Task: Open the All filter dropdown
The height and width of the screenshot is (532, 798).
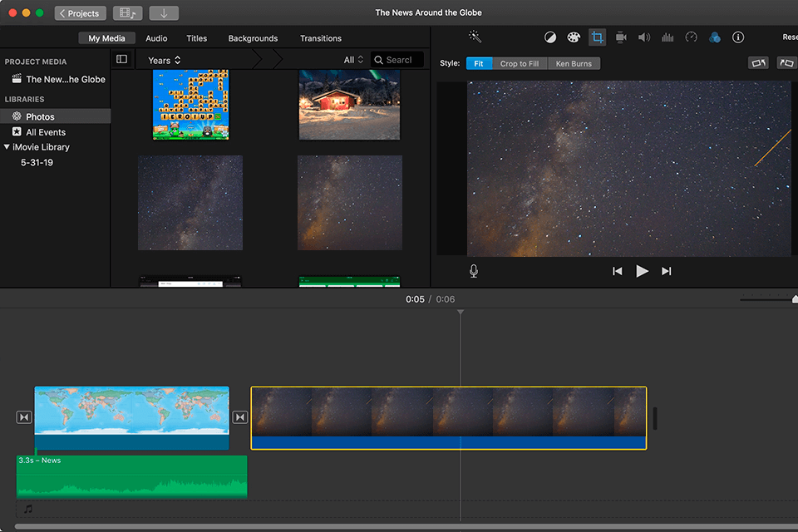Action: pyautogui.click(x=353, y=60)
